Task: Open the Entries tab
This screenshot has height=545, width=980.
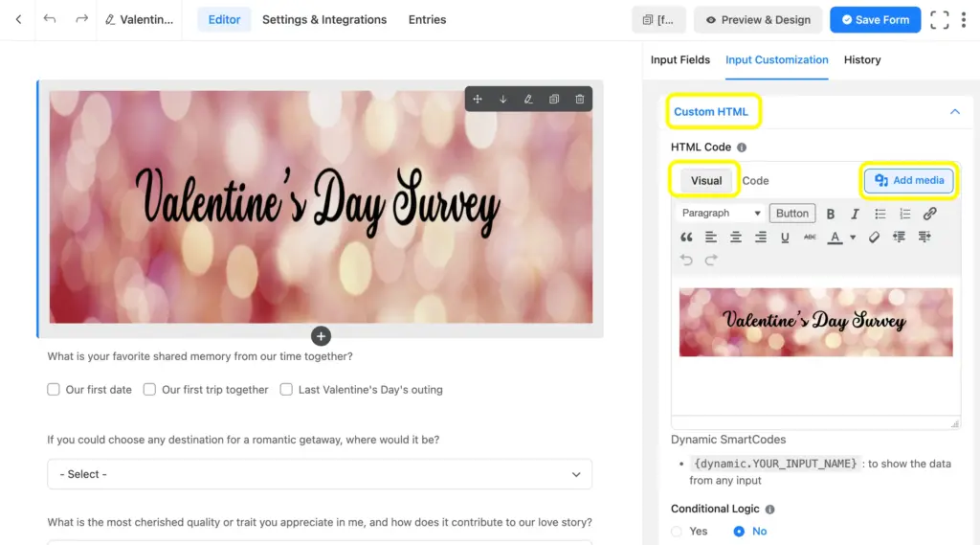Action: [x=427, y=20]
